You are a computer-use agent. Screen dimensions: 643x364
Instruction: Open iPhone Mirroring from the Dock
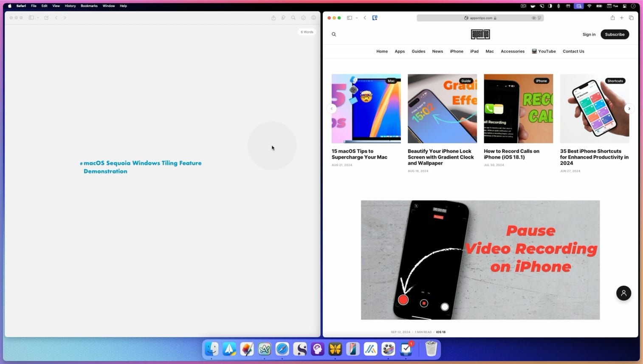click(x=352, y=349)
